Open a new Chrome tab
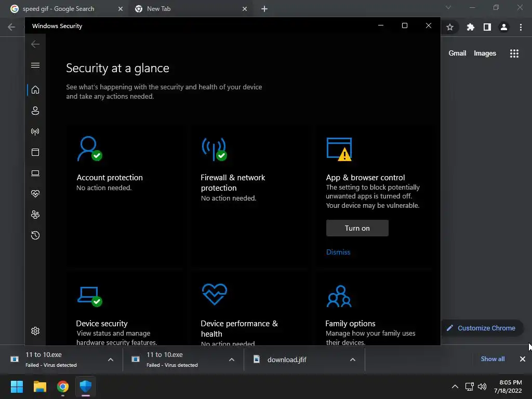This screenshot has height=399, width=532. click(x=264, y=9)
